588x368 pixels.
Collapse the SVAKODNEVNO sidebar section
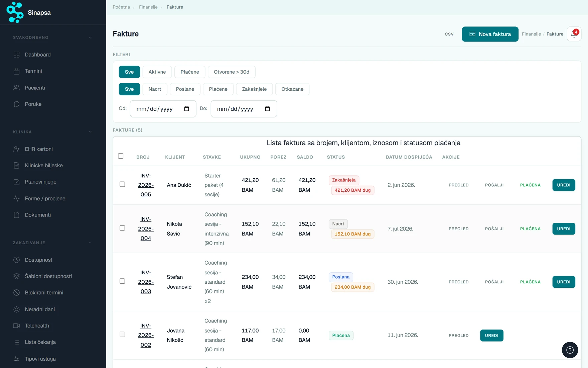coord(90,37)
